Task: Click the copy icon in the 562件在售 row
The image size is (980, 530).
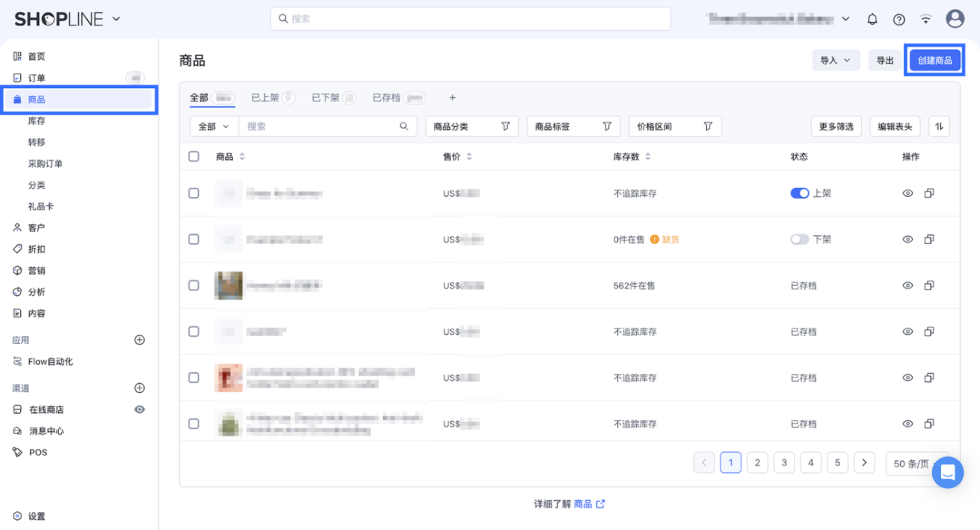Action: 929,286
